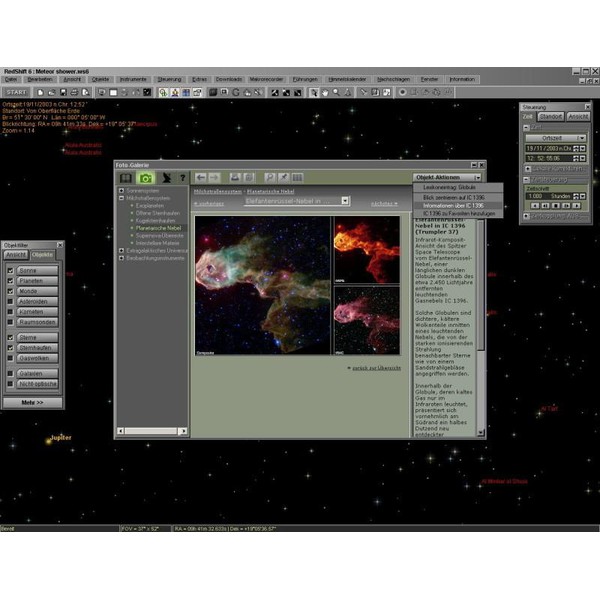The height and width of the screenshot is (600, 600).
Task: Open the book icon in Foto-Galerie
Action: [x=126, y=177]
